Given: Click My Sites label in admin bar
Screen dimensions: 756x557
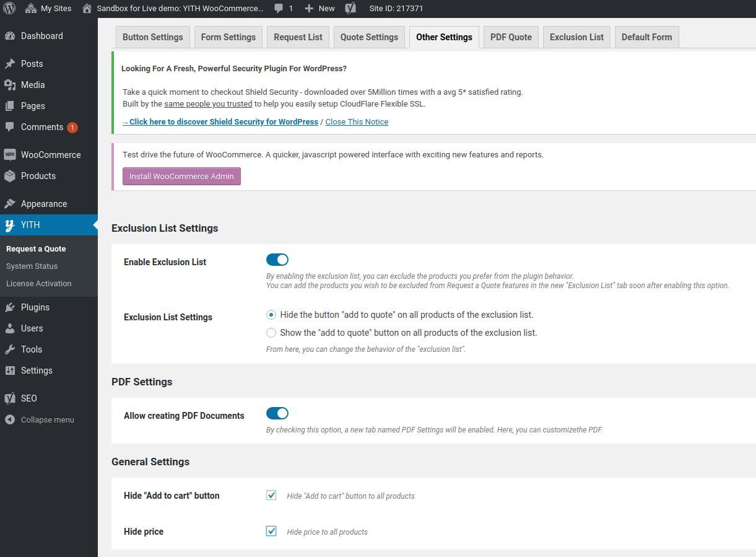Looking at the screenshot, I should tap(56, 9).
